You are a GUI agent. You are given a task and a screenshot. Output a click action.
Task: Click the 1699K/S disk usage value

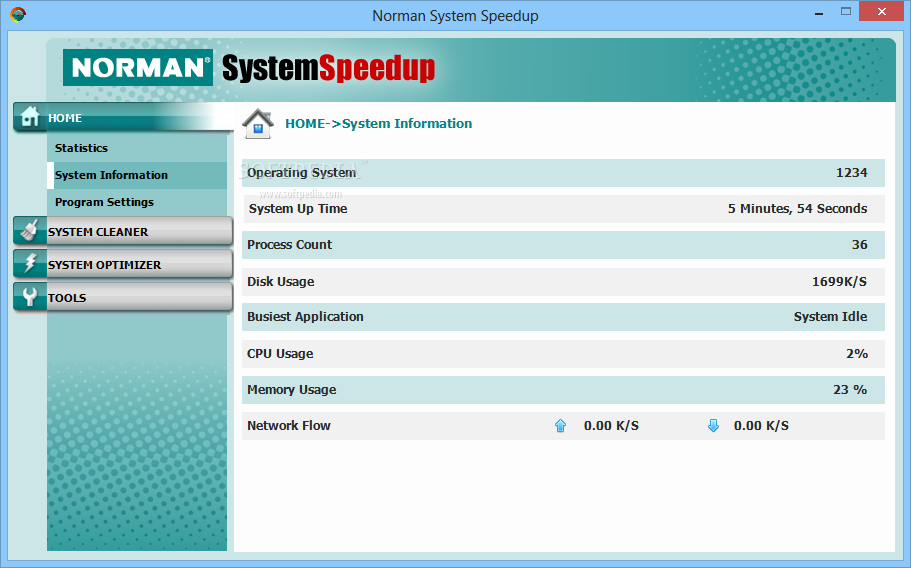click(839, 282)
